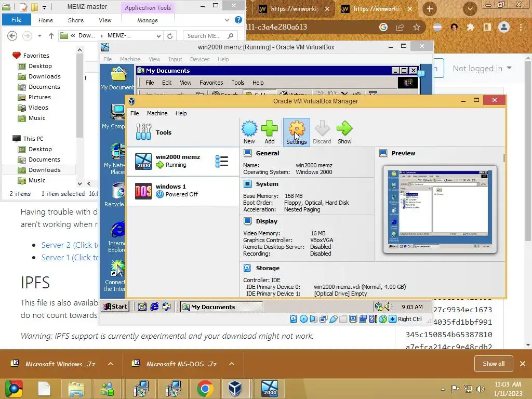Open the File menu in VirtualBox Manager
The width and height of the screenshot is (532, 399).
135,113
